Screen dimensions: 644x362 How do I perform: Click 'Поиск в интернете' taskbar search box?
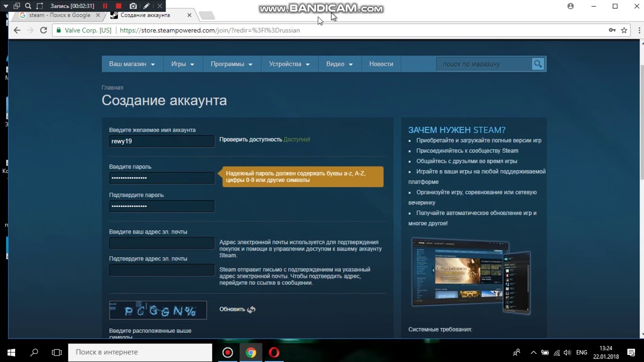[140, 352]
